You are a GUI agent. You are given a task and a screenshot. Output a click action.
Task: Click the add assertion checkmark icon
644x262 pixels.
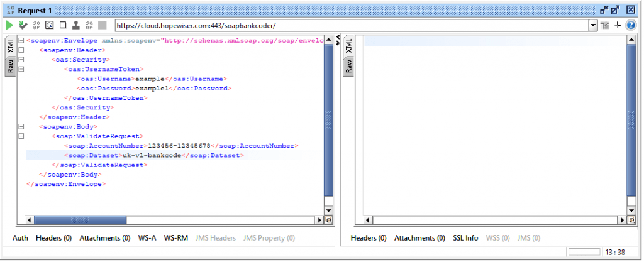coord(23,25)
